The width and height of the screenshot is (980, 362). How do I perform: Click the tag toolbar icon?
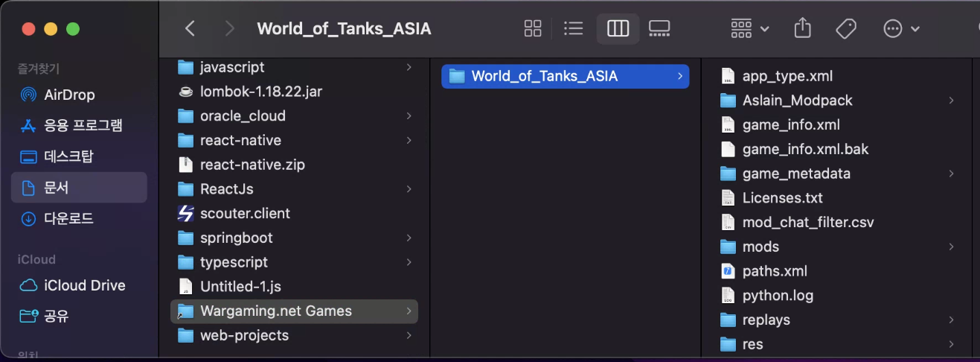point(845,28)
